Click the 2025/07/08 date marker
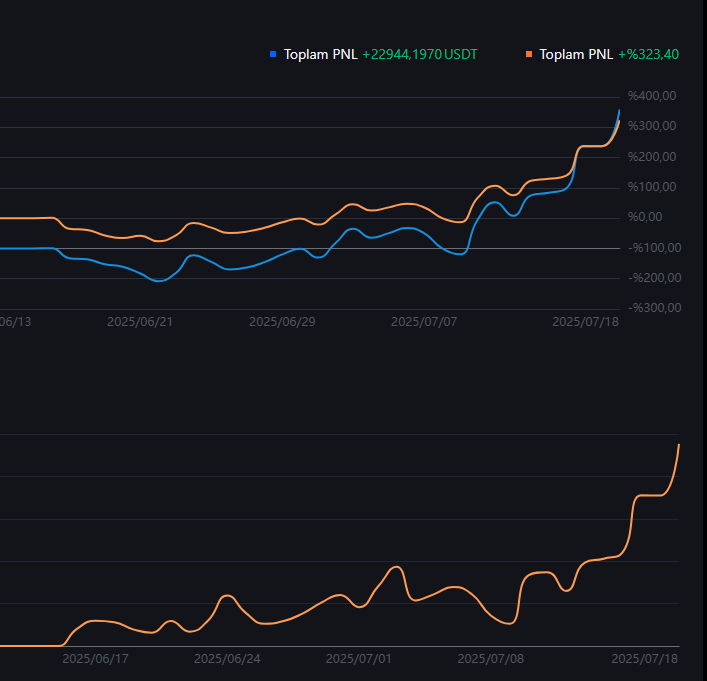 coord(491,658)
